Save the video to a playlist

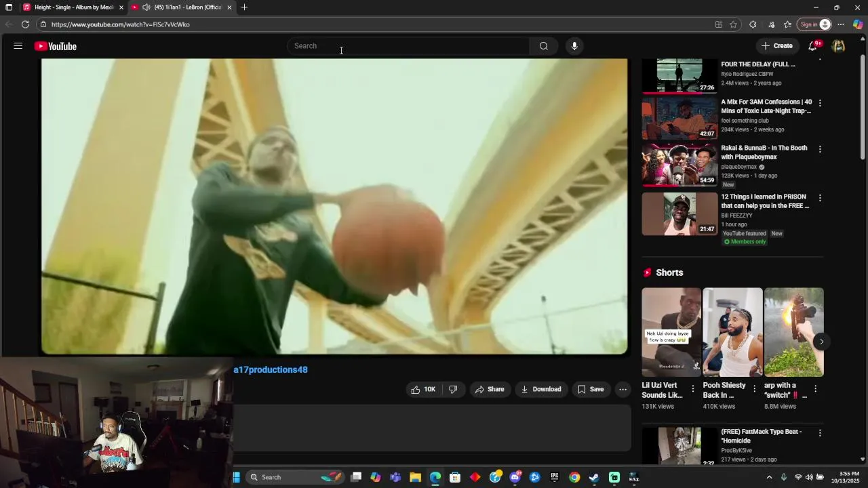coord(591,389)
